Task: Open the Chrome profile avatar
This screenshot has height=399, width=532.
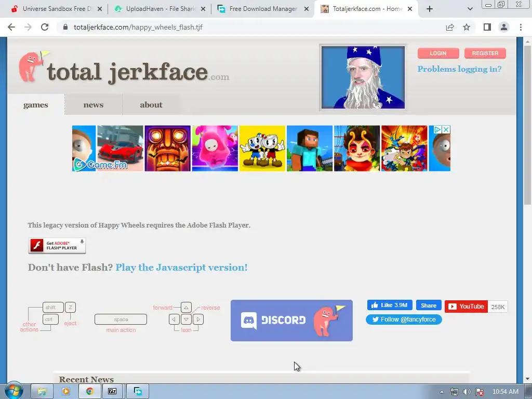Action: point(504,27)
